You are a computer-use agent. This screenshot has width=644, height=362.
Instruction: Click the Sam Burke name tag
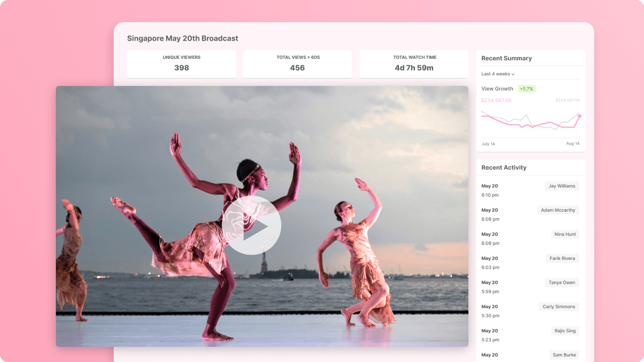coord(564,355)
